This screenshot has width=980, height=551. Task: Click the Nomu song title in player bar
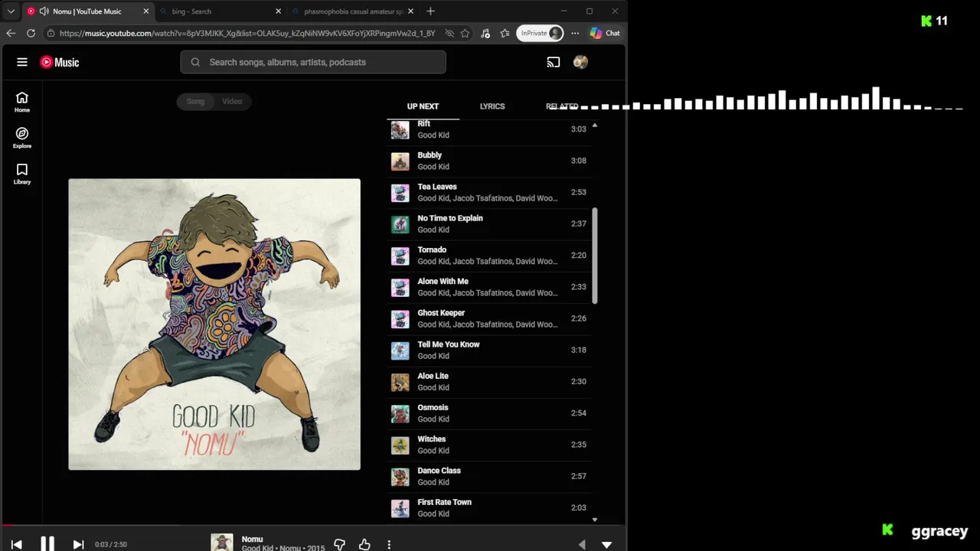point(252,539)
